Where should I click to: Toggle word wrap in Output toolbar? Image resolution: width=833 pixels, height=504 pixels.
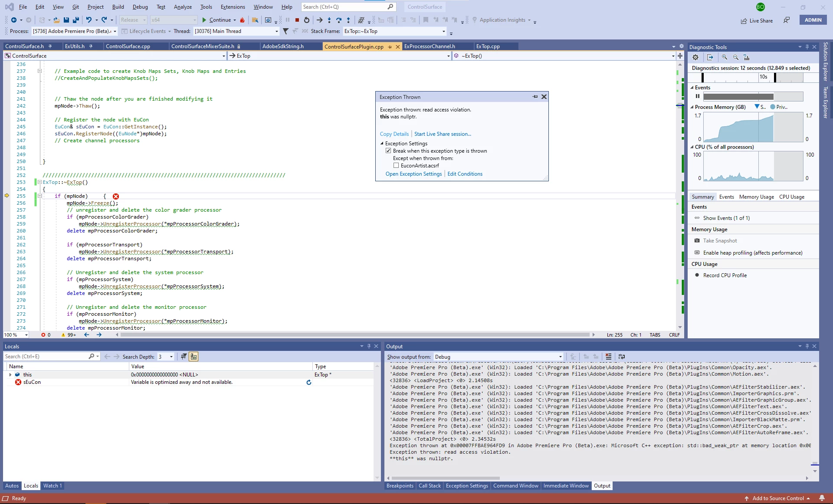click(x=622, y=357)
